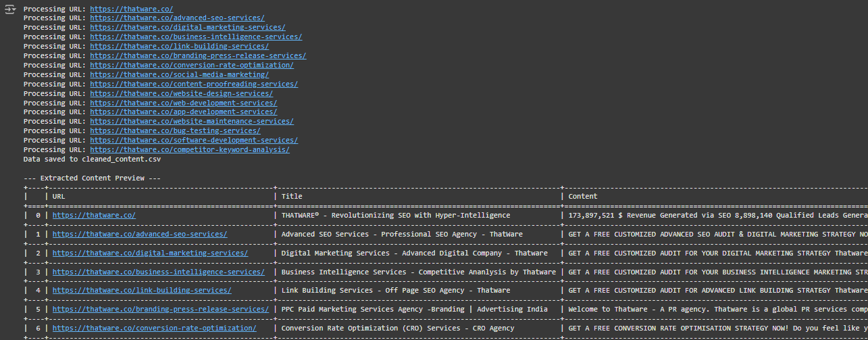Open content-proofreading-services processing URL link
The height and width of the screenshot is (340, 868).
pyautogui.click(x=194, y=84)
